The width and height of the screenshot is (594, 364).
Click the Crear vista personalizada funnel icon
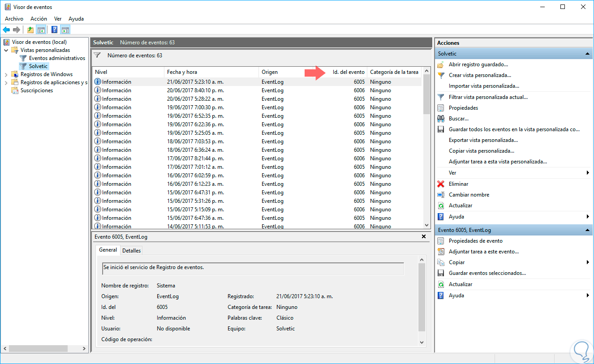[x=441, y=75]
